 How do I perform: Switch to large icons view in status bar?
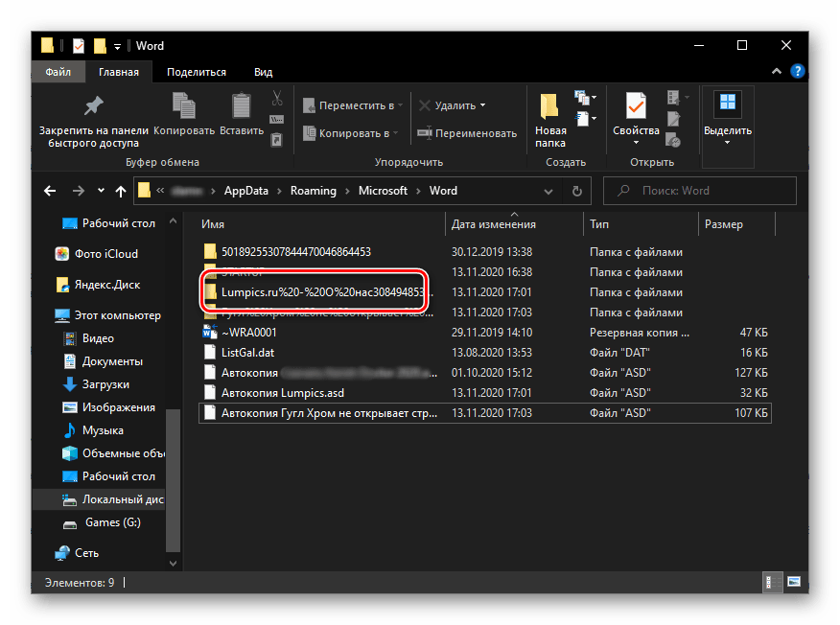pos(793,582)
